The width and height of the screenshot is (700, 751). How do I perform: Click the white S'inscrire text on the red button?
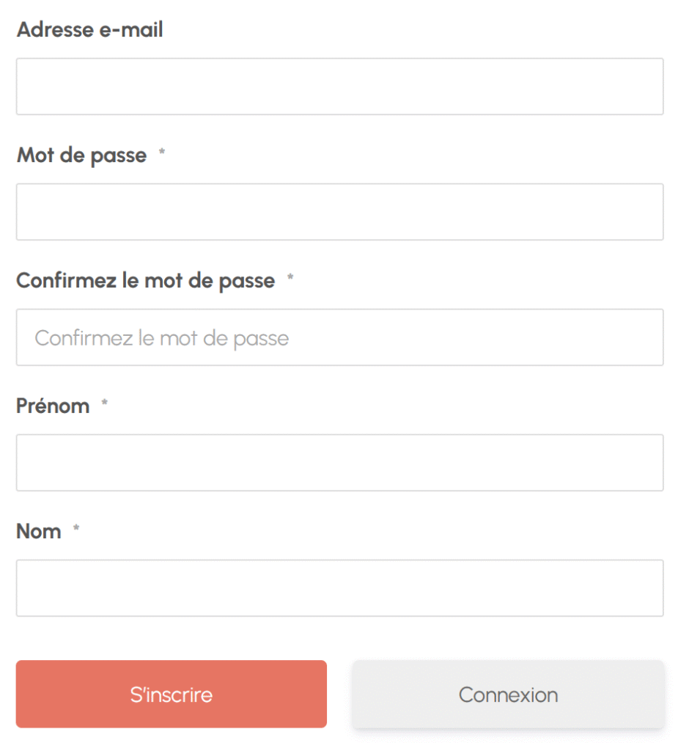pos(172,695)
